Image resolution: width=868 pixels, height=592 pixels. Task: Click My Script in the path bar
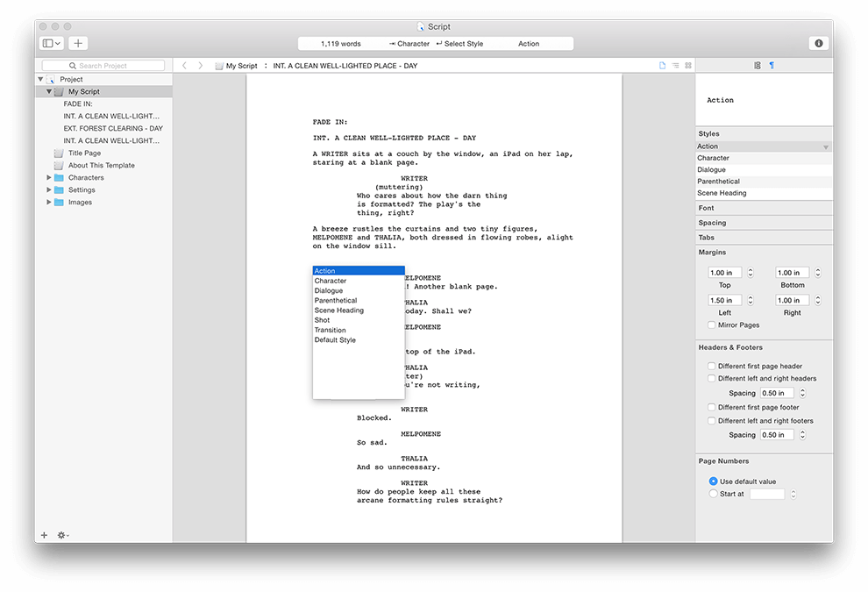click(x=241, y=66)
